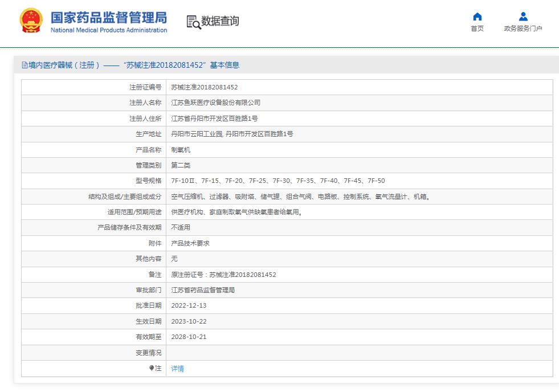This screenshot has width=559, height=392.
Task: Go to 首页 via its text label
Action: (x=477, y=28)
